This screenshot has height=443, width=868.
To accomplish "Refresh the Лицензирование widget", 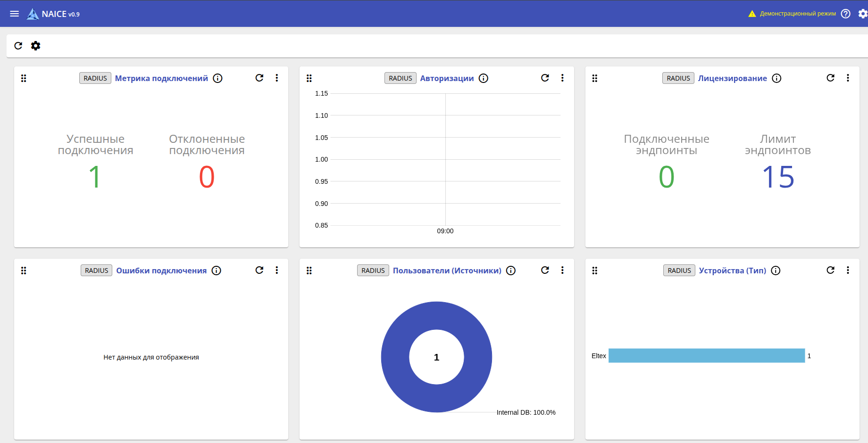I will (831, 78).
